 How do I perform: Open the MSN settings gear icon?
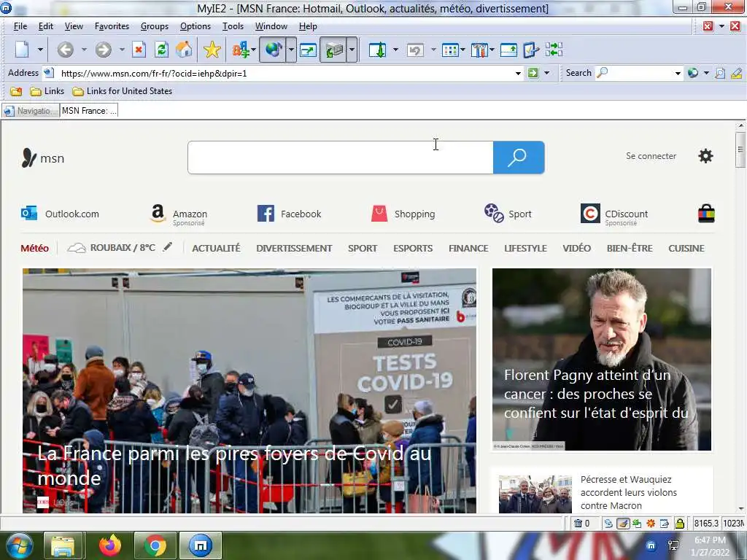point(705,156)
